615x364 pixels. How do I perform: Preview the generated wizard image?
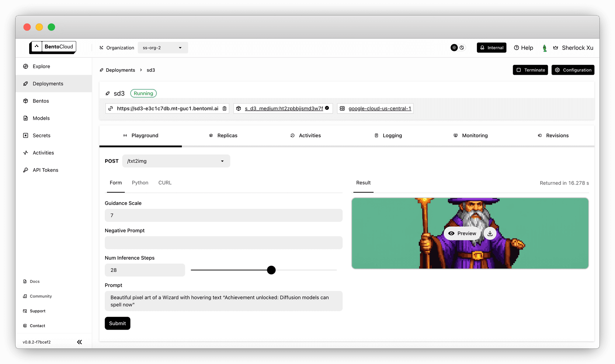click(462, 233)
